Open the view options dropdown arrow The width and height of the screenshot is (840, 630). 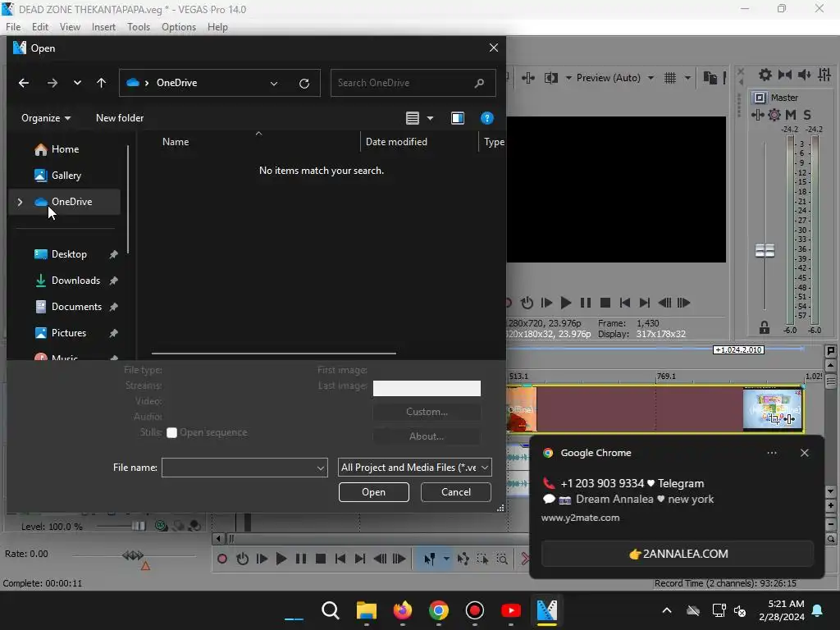pyautogui.click(x=430, y=118)
